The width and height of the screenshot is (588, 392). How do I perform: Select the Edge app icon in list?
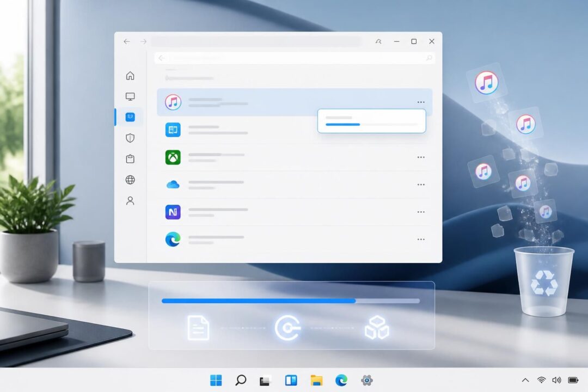(173, 240)
